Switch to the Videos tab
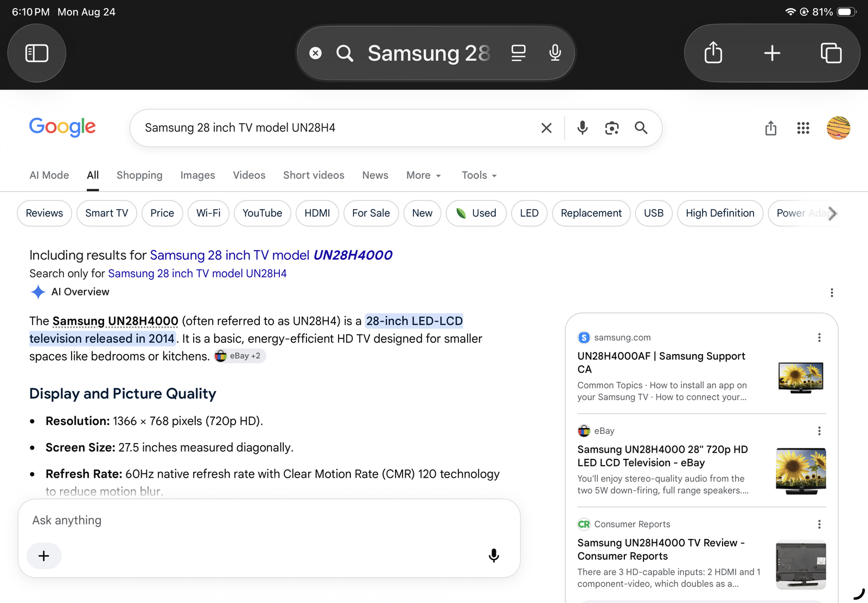Viewport: 868px width, 603px height. coord(249,175)
